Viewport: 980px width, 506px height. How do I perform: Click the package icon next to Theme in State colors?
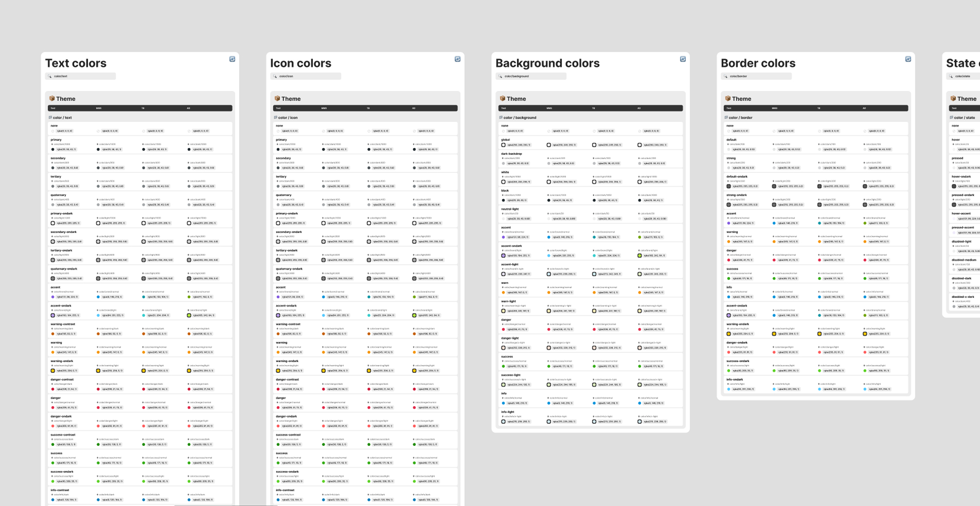(953, 98)
